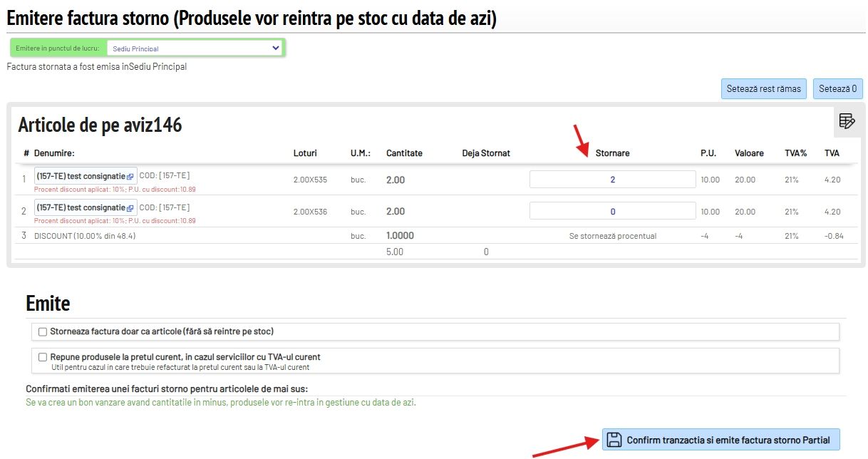Click the table edit icon in articles panel
Viewport: 868px width, 459px height.
tap(847, 121)
